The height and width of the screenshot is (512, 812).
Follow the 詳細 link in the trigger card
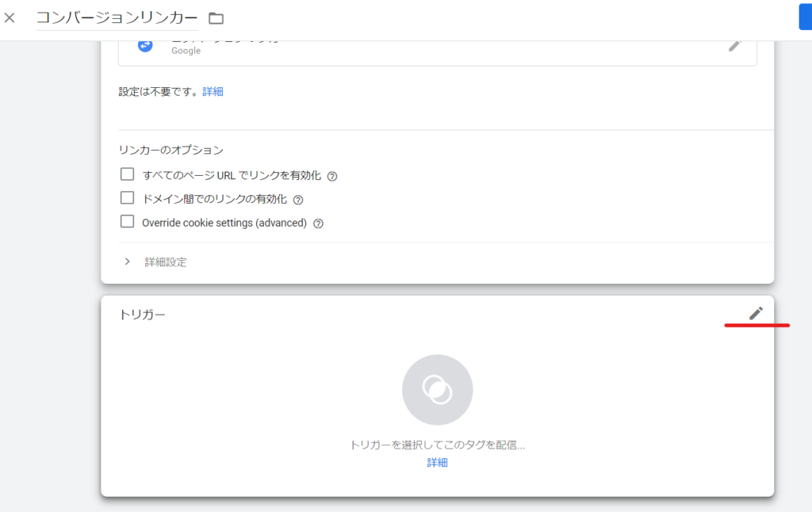tap(437, 463)
